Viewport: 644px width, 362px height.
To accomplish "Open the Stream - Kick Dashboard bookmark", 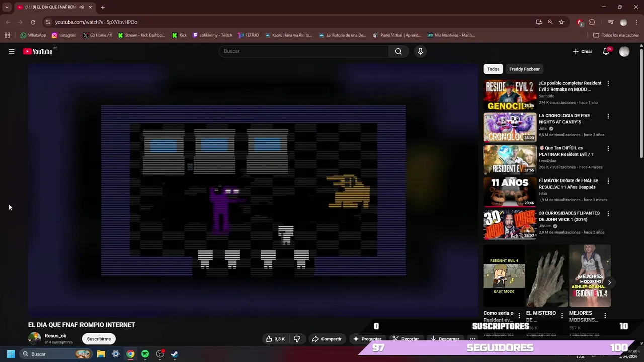I will (x=141, y=35).
